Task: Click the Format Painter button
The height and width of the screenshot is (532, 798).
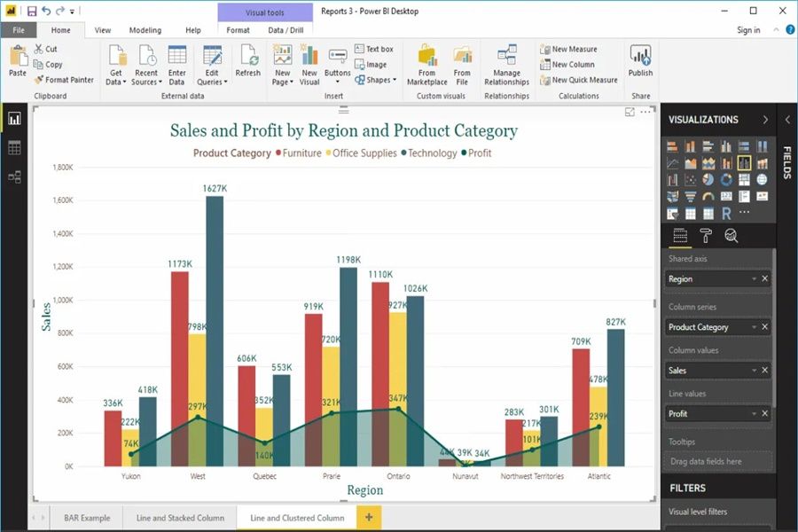Action: point(64,80)
